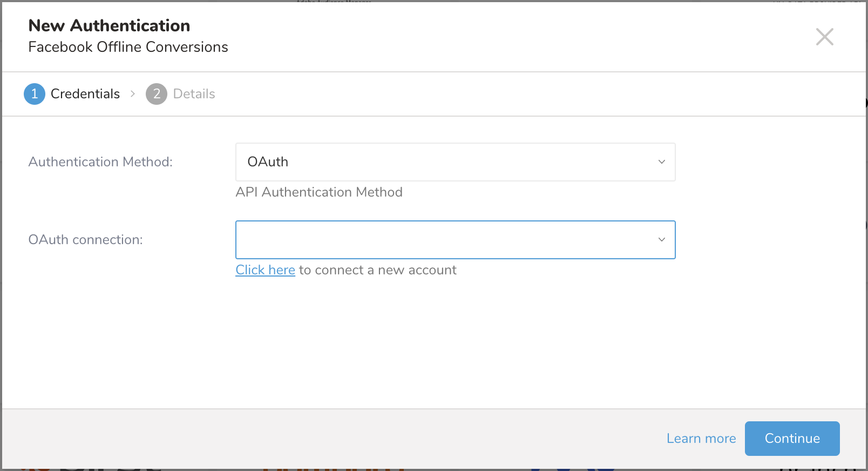Click the 'OAuth connection:' field label
868x471 pixels.
pos(85,240)
